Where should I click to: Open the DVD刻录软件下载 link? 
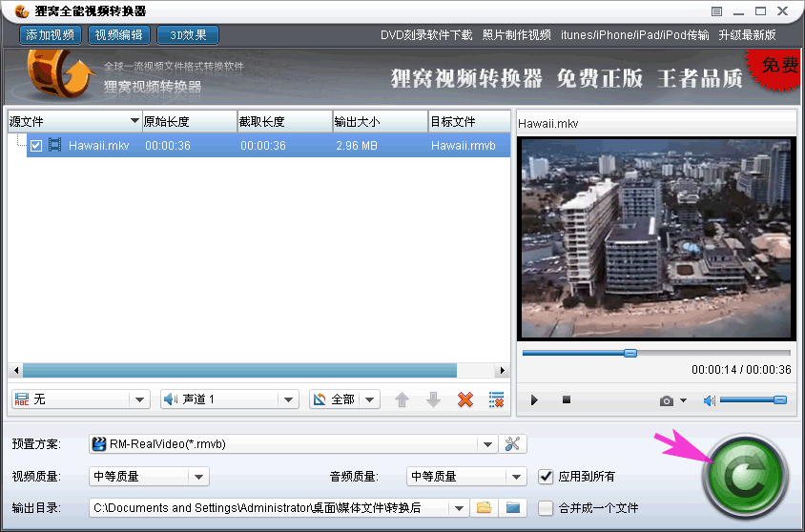pyautogui.click(x=426, y=35)
